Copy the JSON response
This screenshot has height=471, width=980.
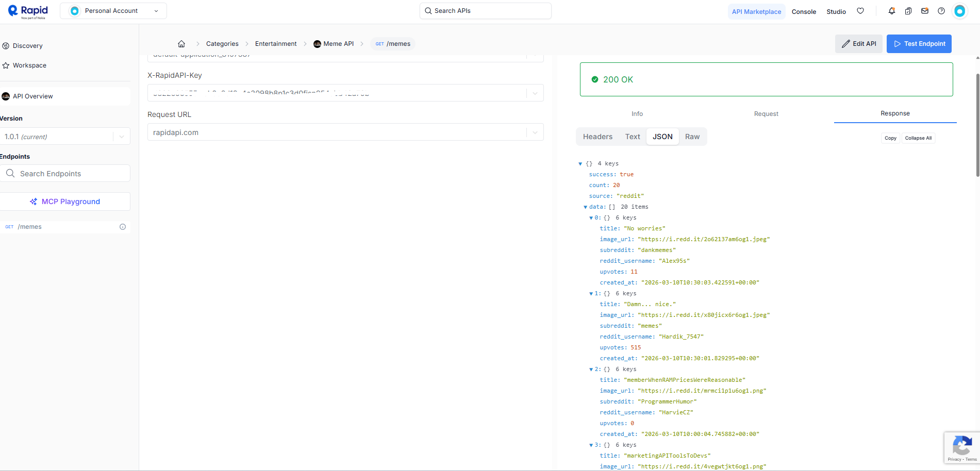click(891, 138)
